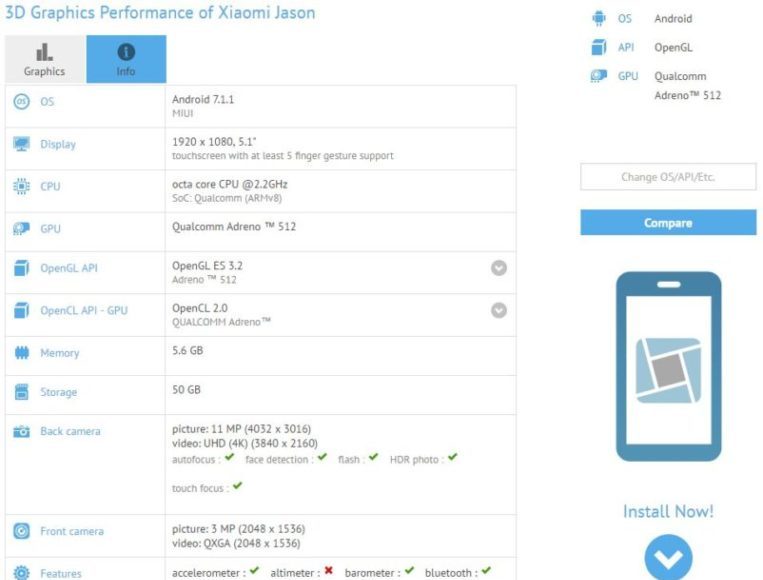Click the Compare button
The width and height of the screenshot is (763, 580).
(x=668, y=222)
